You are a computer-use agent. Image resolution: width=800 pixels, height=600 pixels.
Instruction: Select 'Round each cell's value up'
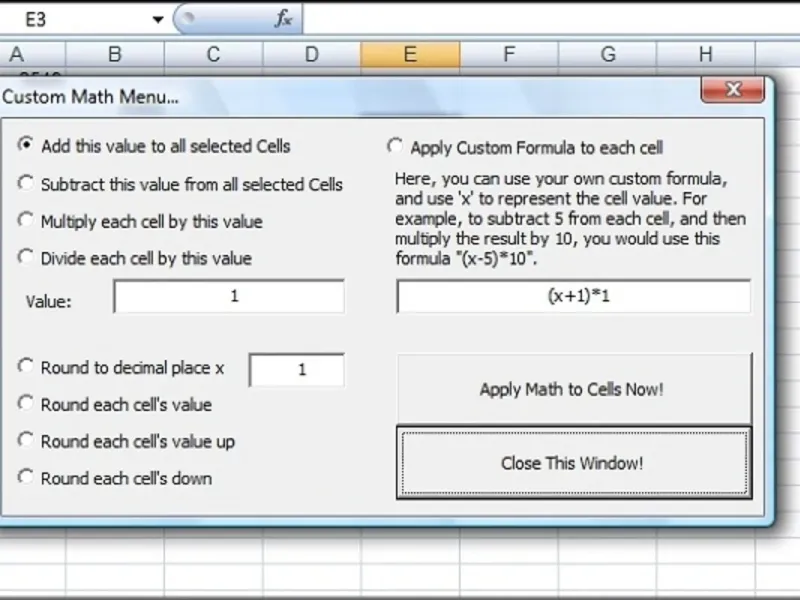click(26, 440)
